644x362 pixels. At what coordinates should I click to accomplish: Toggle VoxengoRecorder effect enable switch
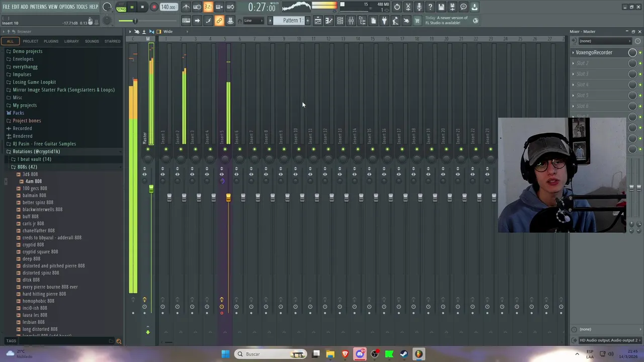click(640, 53)
